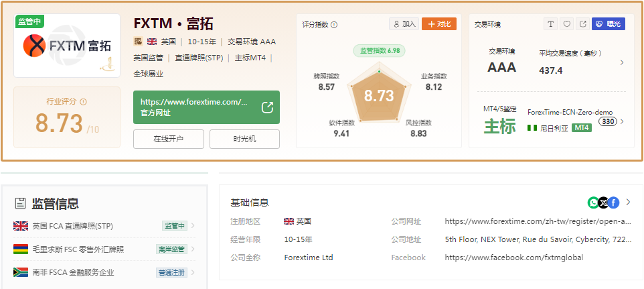Click the UK flag icon beside 英国 in header

(x=152, y=42)
